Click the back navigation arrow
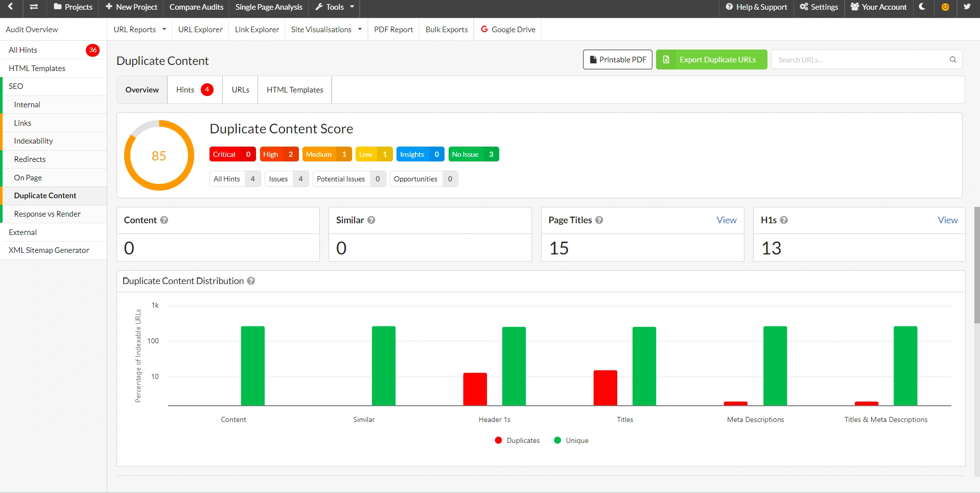 tap(11, 7)
